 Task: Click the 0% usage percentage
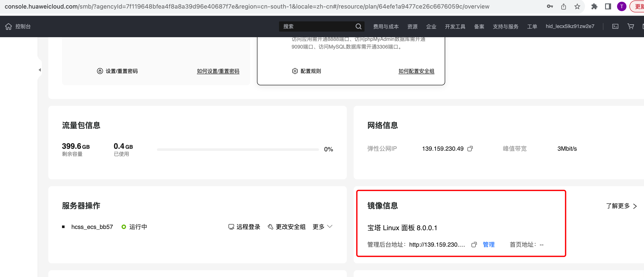328,149
